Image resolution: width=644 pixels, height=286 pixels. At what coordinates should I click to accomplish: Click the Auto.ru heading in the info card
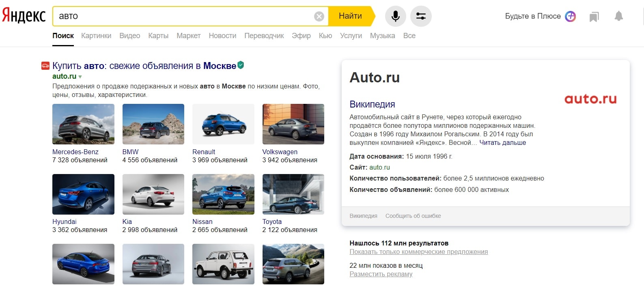tap(375, 77)
